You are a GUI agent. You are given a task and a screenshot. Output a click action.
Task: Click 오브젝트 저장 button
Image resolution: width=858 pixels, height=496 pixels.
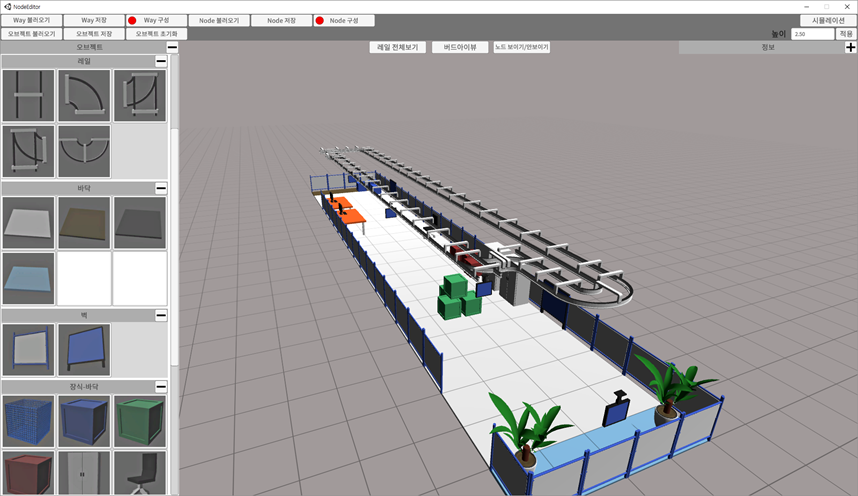94,34
